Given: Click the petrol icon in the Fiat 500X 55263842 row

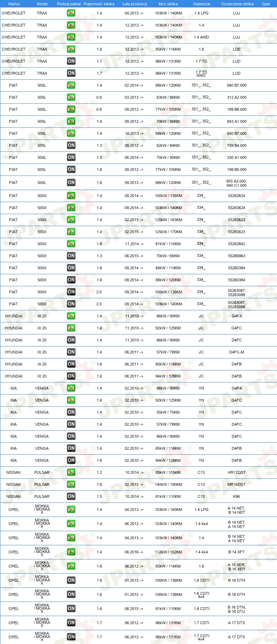Looking at the screenshot, I should 71,244.
